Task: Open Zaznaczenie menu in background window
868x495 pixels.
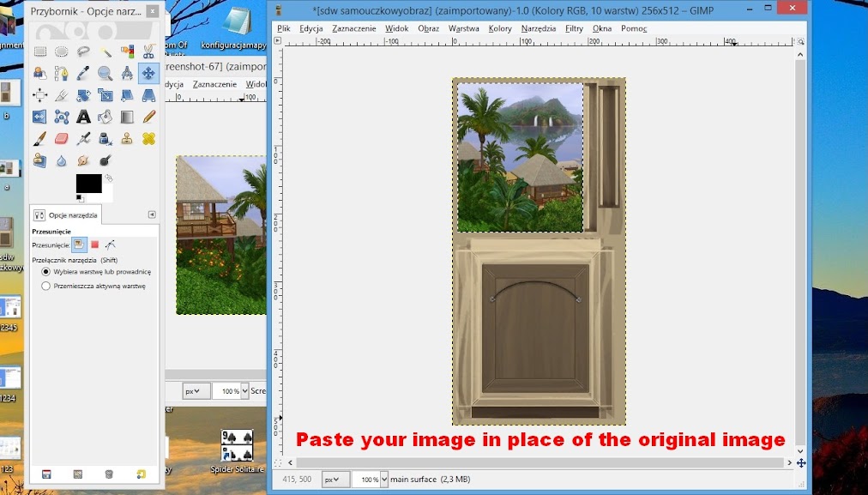Action: 214,84
